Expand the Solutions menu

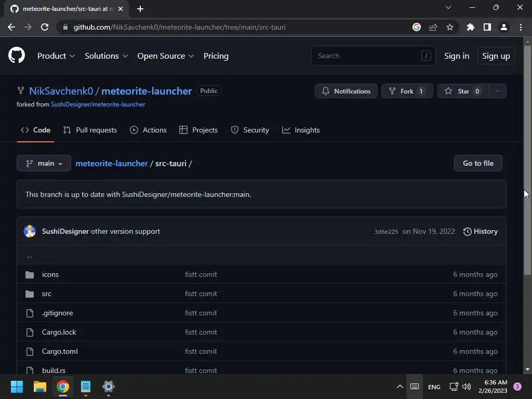click(x=106, y=56)
